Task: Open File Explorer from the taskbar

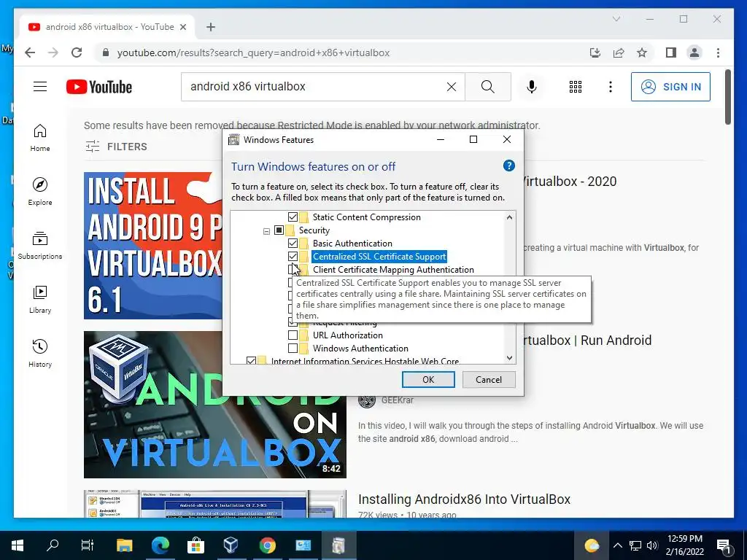Action: point(125,545)
